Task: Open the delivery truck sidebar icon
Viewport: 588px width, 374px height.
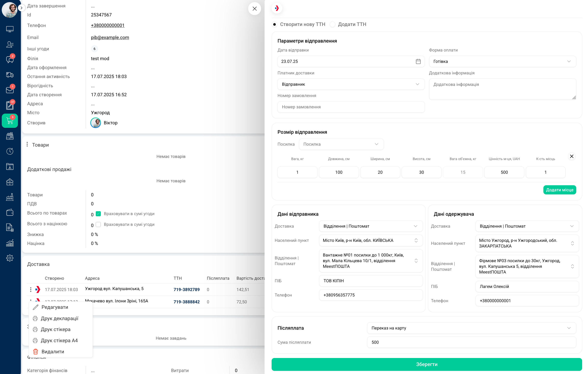Action: click(x=10, y=75)
